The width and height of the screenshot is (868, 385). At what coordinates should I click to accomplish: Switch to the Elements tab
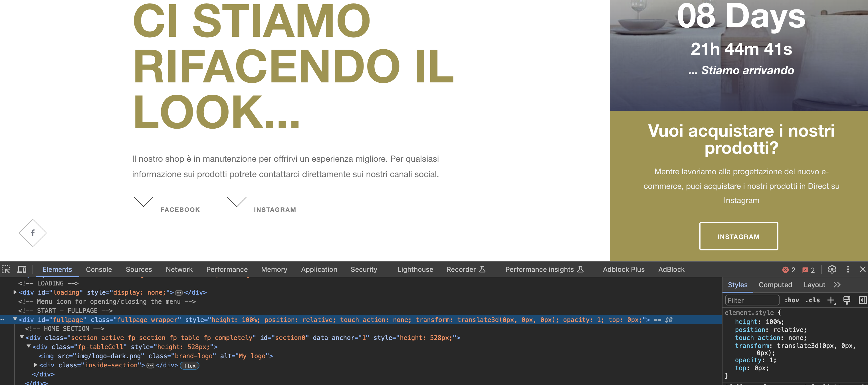point(57,269)
